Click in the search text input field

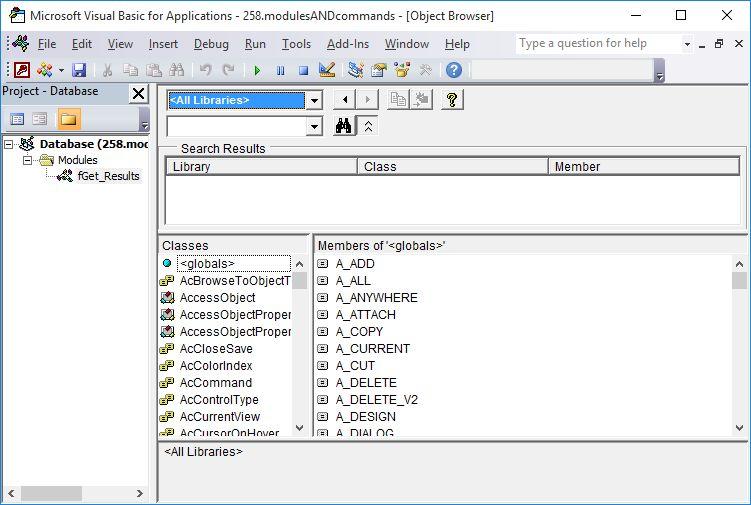click(x=237, y=126)
